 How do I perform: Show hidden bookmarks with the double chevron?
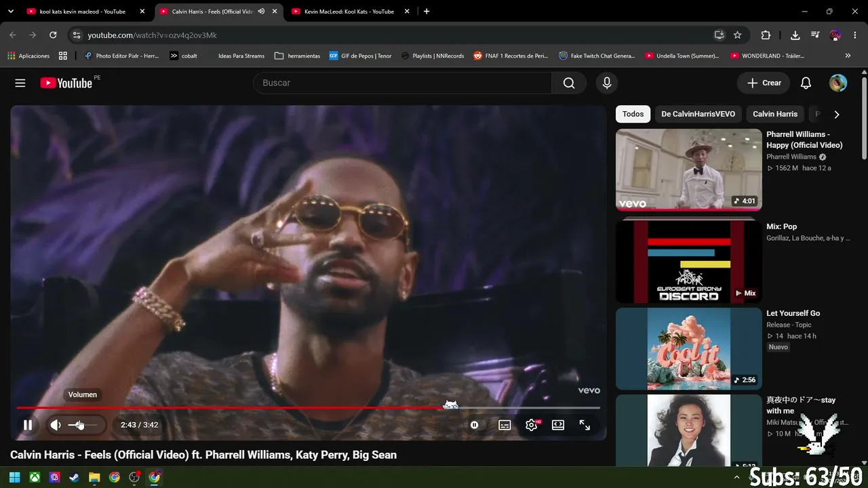pyautogui.click(x=848, y=56)
